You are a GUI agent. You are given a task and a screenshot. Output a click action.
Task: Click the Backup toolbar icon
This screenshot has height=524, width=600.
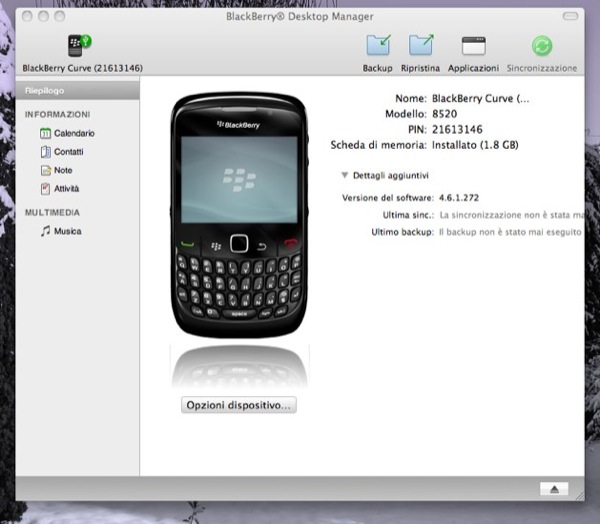tap(378, 45)
